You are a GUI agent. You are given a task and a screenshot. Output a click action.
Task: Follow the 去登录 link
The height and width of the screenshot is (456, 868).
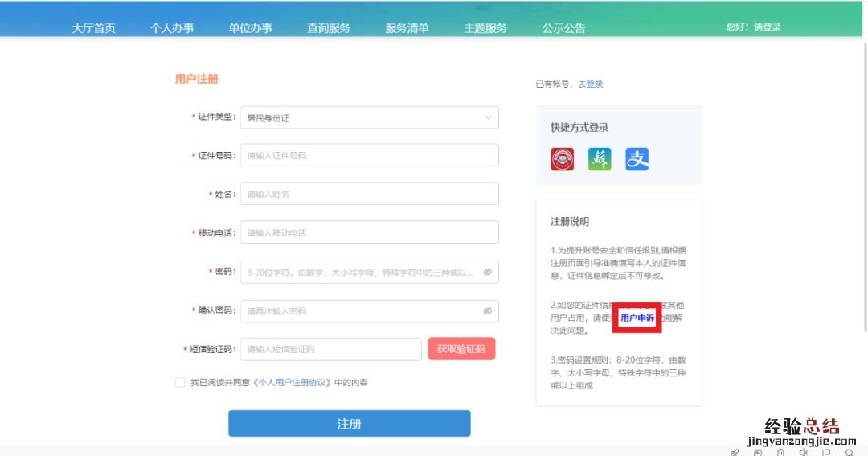pos(591,84)
